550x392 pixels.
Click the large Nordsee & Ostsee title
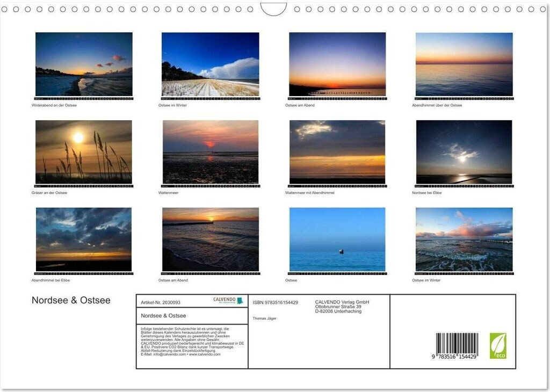(x=71, y=300)
